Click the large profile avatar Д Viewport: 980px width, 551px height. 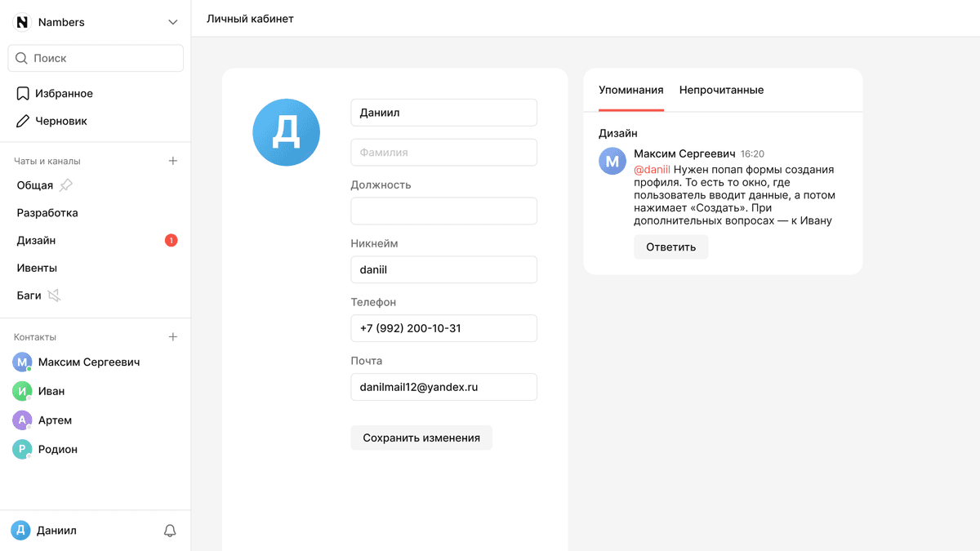pos(286,132)
